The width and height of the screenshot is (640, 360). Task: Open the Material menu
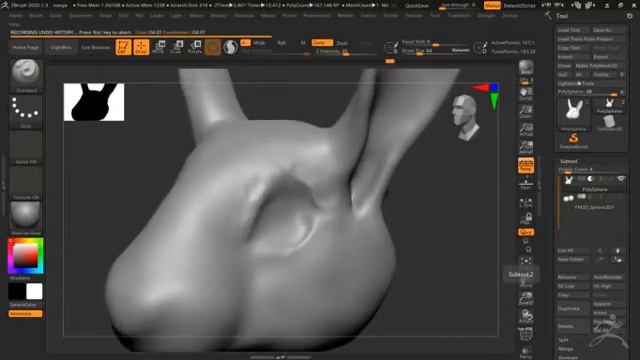click(244, 16)
